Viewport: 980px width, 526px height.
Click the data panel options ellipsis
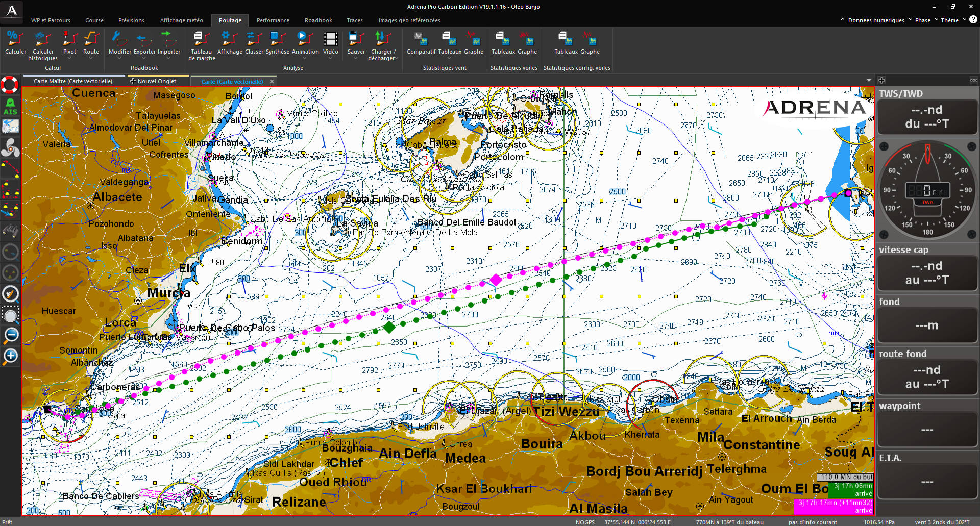(973, 80)
